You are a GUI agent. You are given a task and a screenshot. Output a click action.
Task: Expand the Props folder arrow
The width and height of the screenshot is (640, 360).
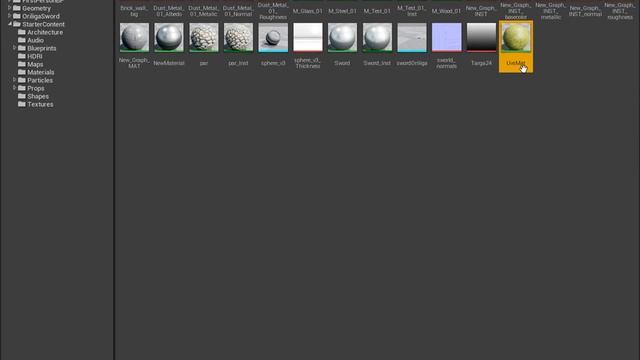click(14, 88)
